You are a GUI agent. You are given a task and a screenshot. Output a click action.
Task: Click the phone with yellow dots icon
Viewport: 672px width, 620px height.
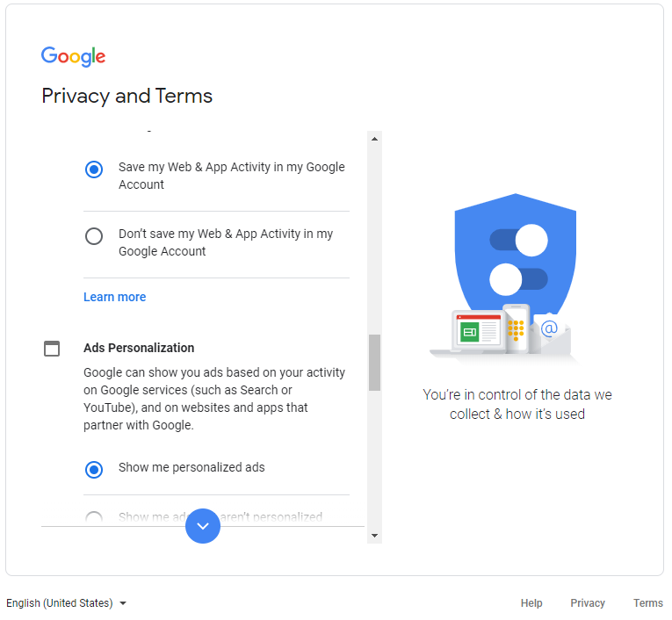click(516, 328)
